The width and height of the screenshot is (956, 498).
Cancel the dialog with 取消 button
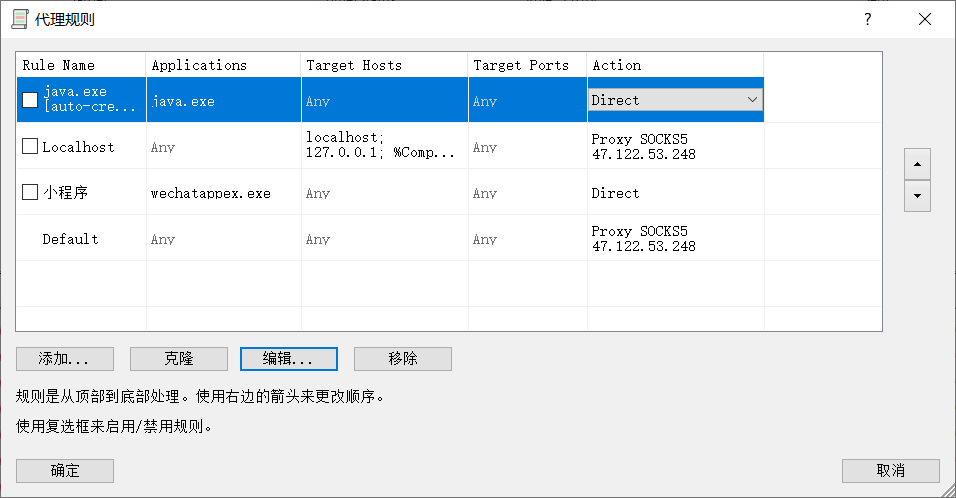[x=890, y=471]
